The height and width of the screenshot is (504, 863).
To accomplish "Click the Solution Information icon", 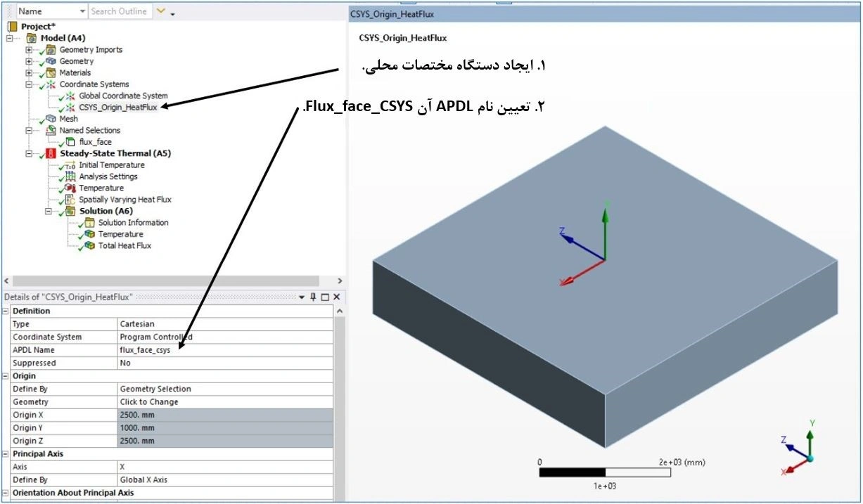I will [89, 223].
